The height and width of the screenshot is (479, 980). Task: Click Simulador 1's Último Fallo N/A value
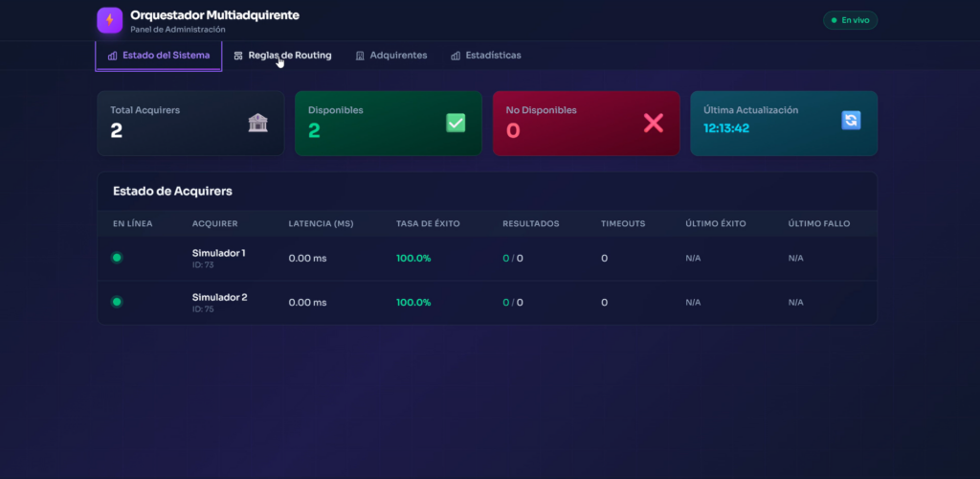click(795, 259)
